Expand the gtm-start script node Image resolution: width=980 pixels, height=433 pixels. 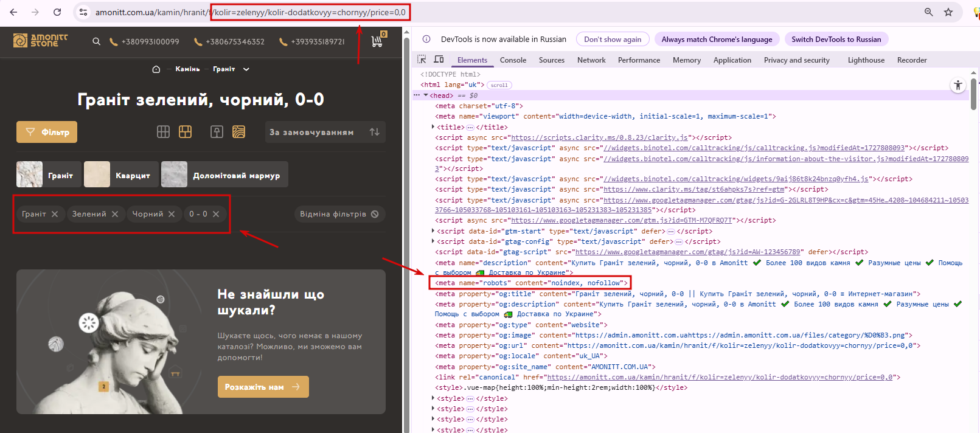click(433, 231)
